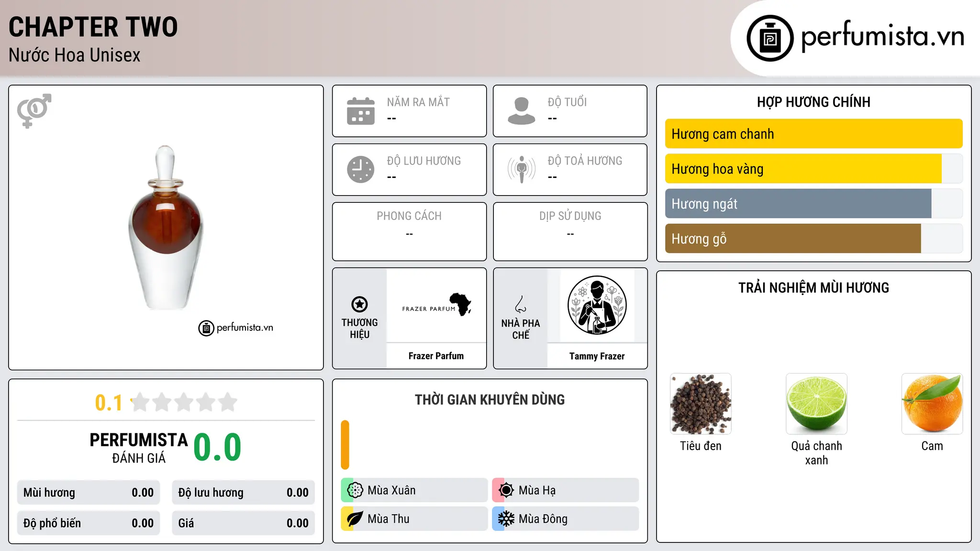Click the perfumer avatar illustration
Image resolution: width=980 pixels, height=551 pixels.
597,305
